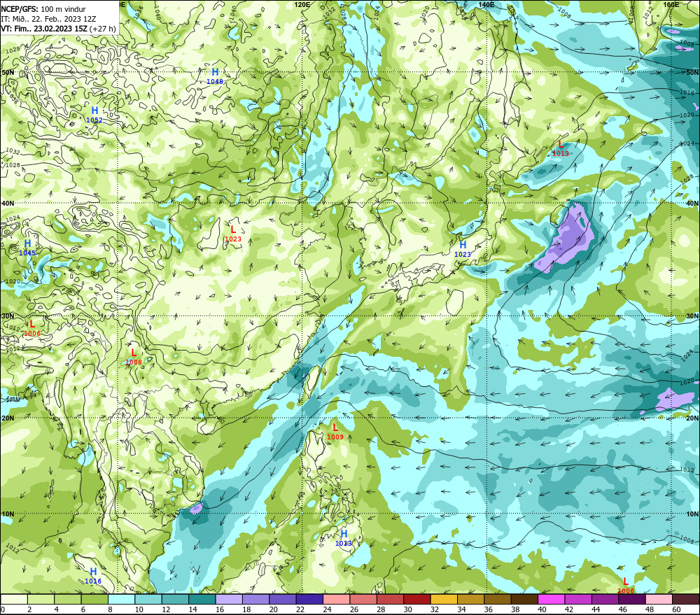The image size is (700, 615).
Task: Click the H 1045 high-pressure marker
Action: click(27, 248)
